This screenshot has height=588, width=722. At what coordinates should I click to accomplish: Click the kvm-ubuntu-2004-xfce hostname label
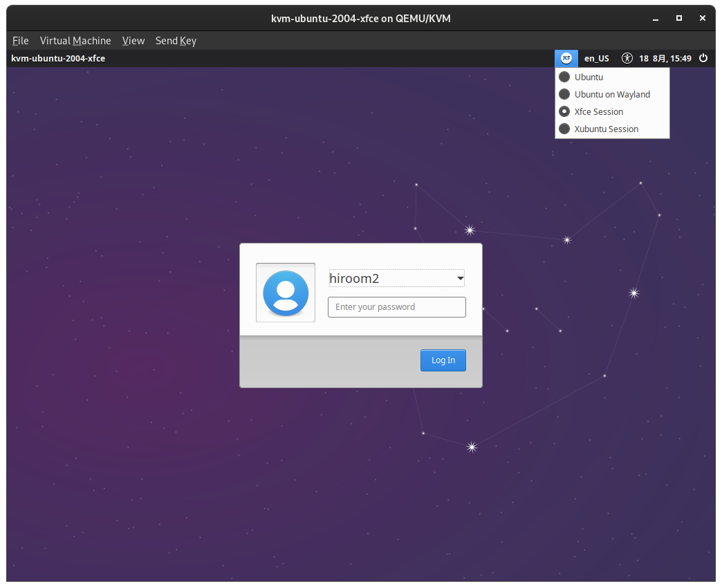tap(58, 59)
